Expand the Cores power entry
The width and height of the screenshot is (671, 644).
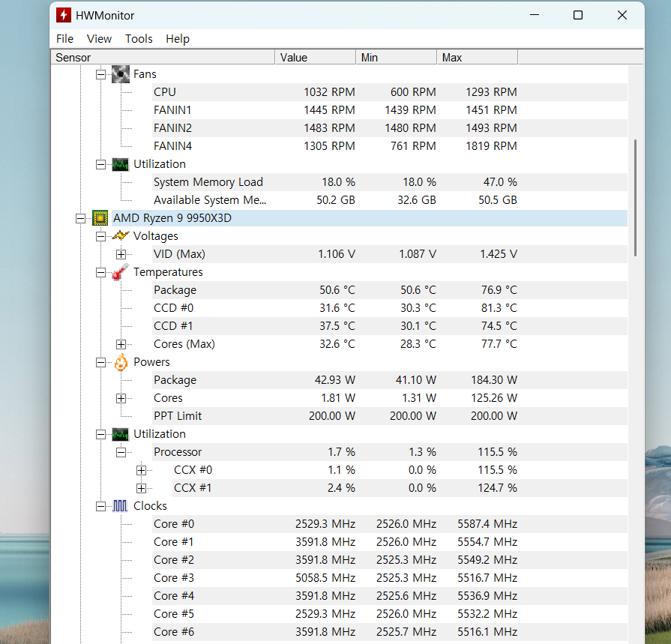pos(121,398)
